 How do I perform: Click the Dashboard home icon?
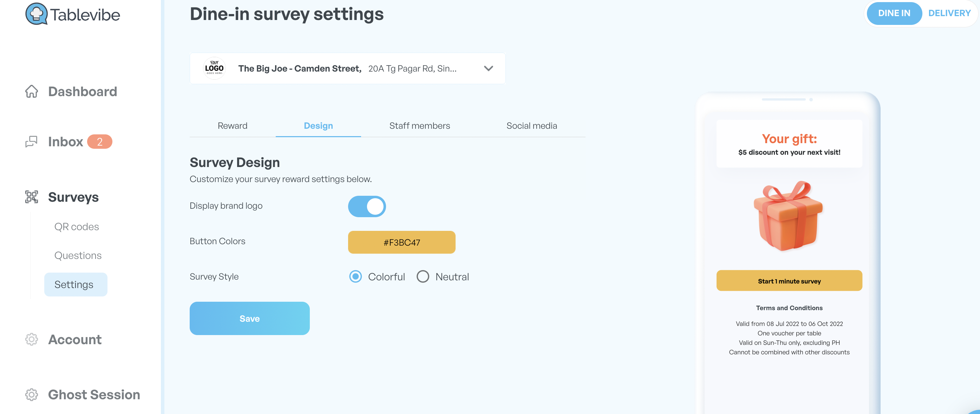[32, 92]
